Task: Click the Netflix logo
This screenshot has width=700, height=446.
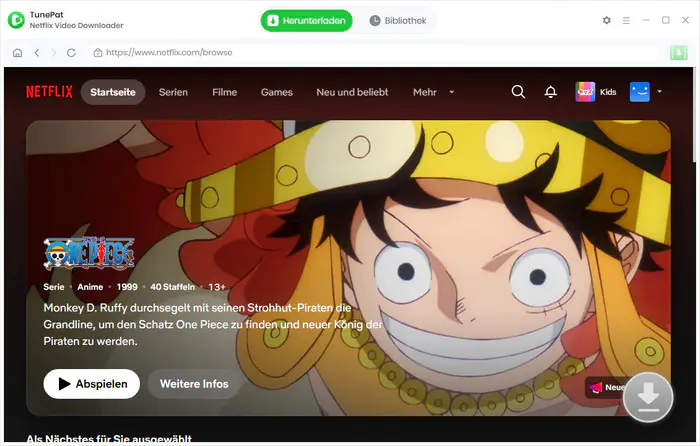Action: [x=49, y=92]
